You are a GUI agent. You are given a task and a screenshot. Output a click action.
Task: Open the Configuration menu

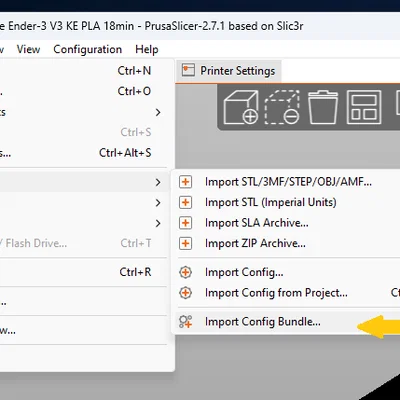[87, 49]
